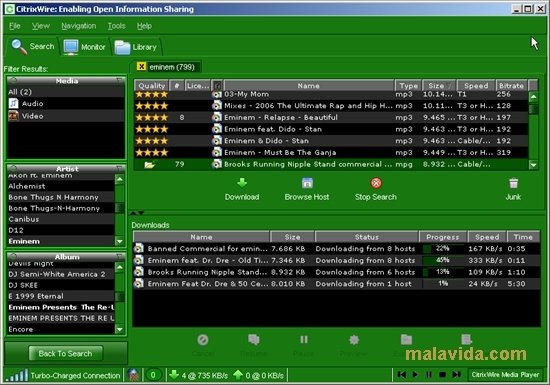Click the CitrixWire Media Player button
The height and width of the screenshot is (385, 550).
pyautogui.click(x=505, y=375)
